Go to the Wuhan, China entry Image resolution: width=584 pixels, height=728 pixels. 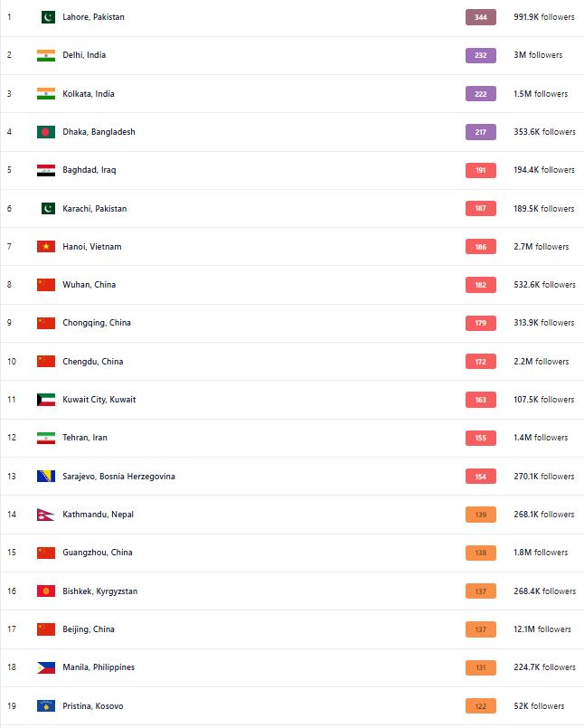[89, 285]
